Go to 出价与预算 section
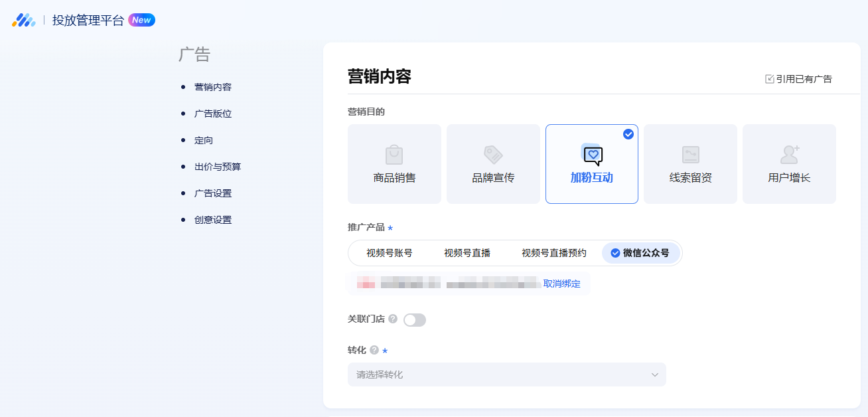 (218, 167)
